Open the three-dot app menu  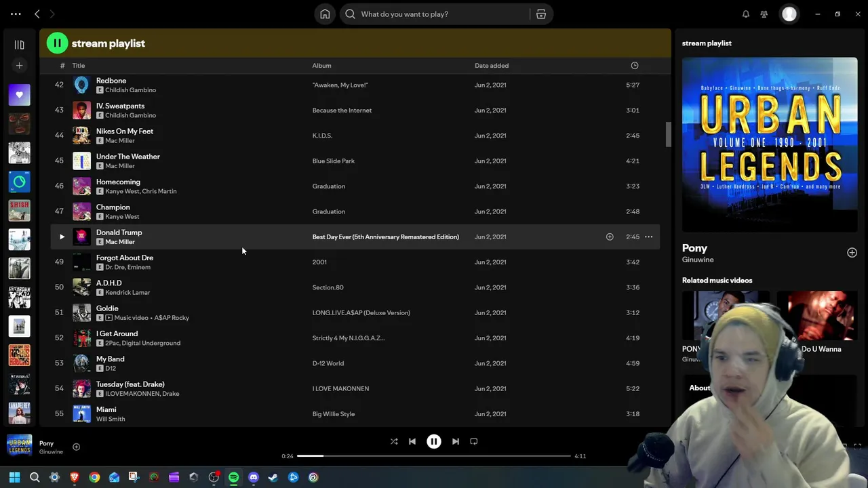16,14
